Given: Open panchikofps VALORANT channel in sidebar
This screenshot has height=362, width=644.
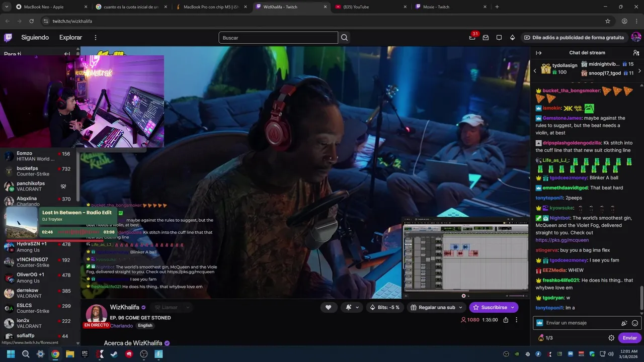Looking at the screenshot, I should 39,186.
